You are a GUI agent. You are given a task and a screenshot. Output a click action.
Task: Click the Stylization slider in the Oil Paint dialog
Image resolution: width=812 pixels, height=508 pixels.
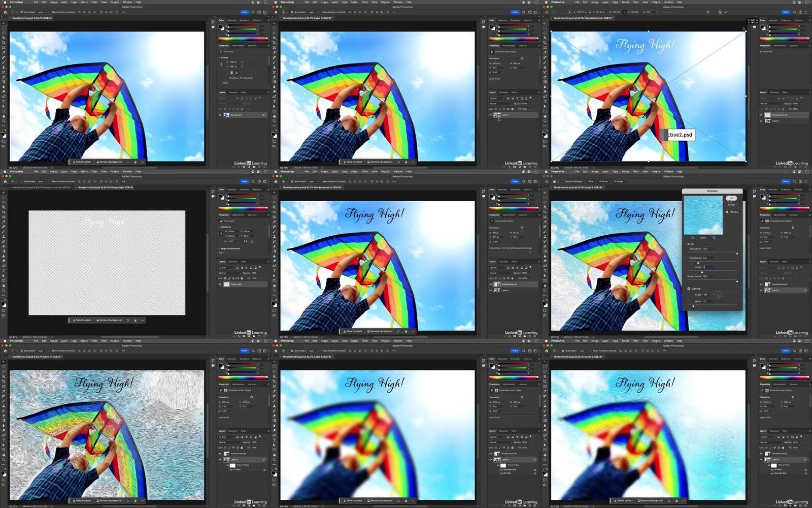click(714, 253)
